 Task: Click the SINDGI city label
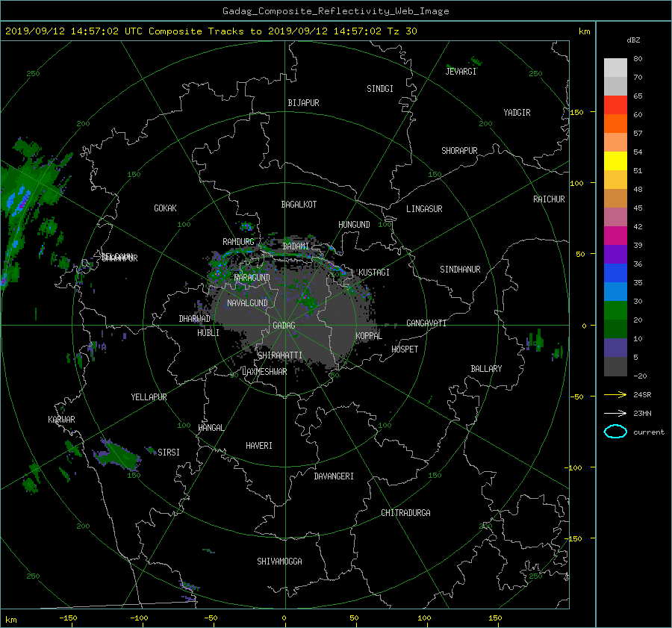(x=380, y=89)
